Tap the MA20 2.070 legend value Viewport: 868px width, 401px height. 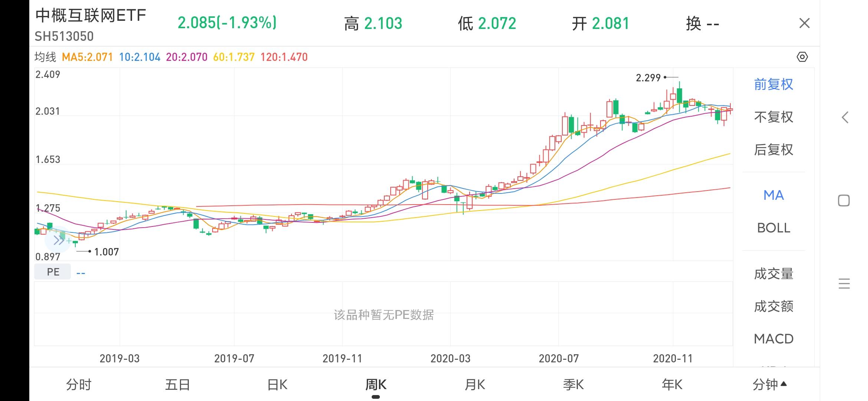[187, 57]
